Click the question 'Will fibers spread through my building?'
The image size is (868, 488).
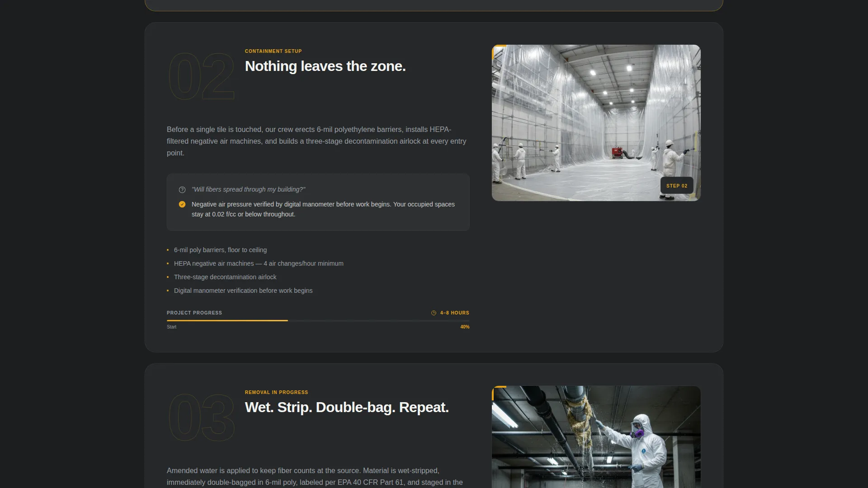pyautogui.click(x=248, y=189)
